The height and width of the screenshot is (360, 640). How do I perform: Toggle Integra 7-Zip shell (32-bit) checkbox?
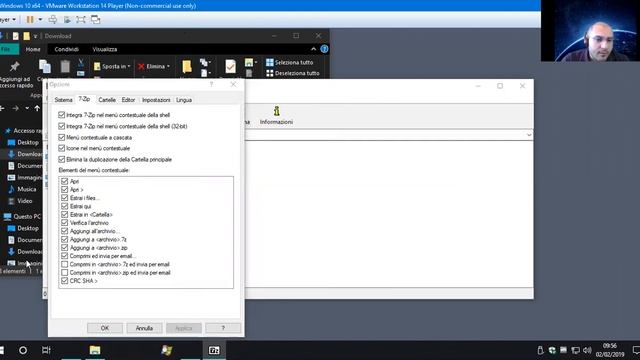[x=62, y=126]
